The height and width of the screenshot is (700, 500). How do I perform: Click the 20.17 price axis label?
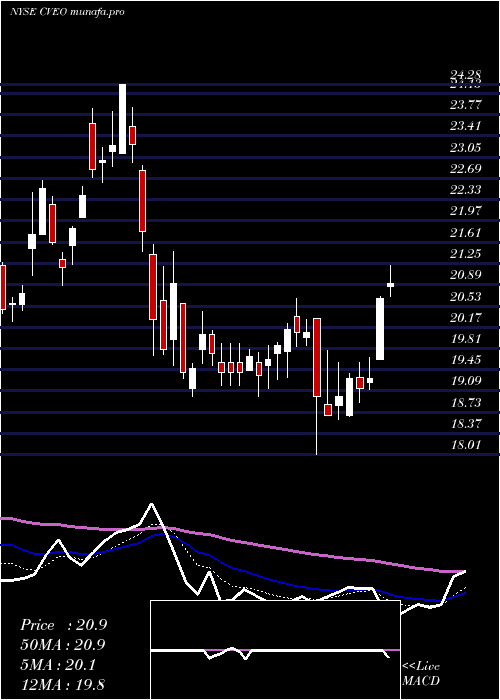pos(466,317)
